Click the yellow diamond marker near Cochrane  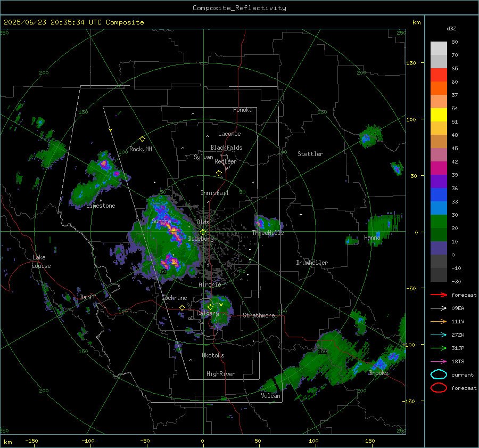coord(182,307)
